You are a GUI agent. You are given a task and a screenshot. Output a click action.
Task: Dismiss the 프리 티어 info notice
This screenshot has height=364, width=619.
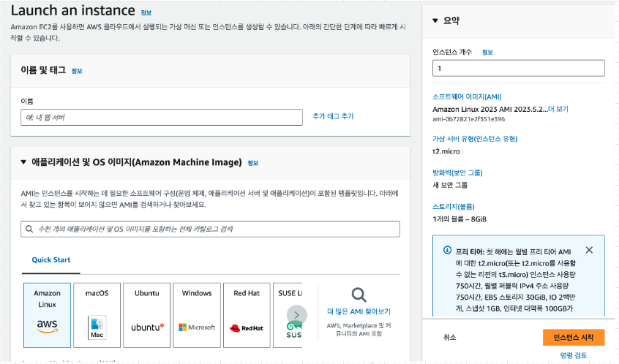click(589, 250)
